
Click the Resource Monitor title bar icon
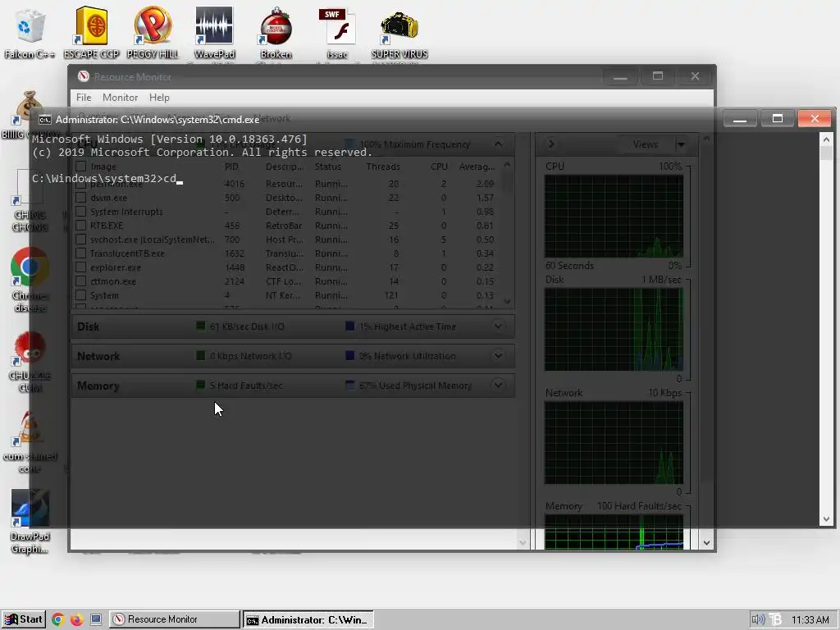coord(83,76)
